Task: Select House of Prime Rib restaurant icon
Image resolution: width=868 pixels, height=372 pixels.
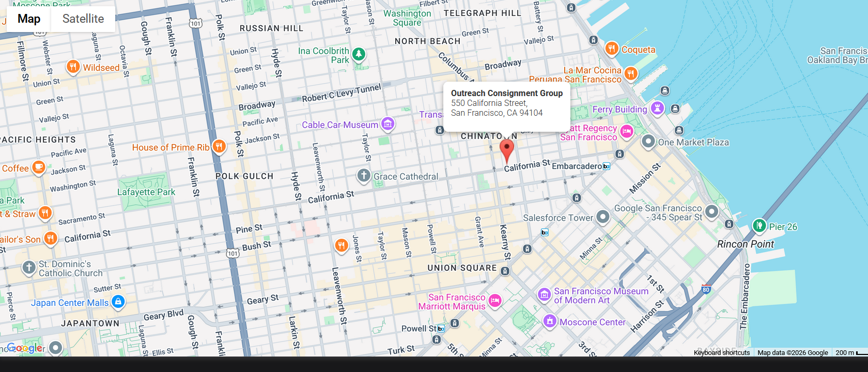Action: [219, 147]
